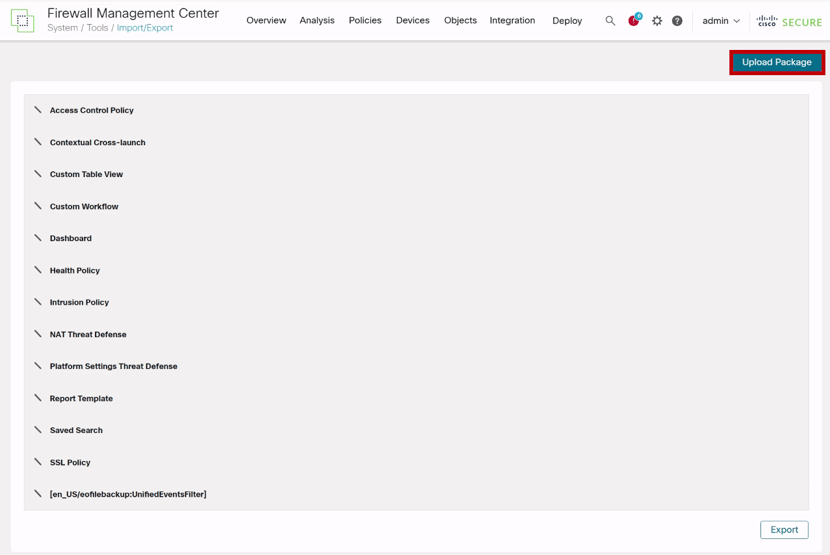Open the red notifications alert icon
This screenshot has width=830, height=555.
[634, 20]
